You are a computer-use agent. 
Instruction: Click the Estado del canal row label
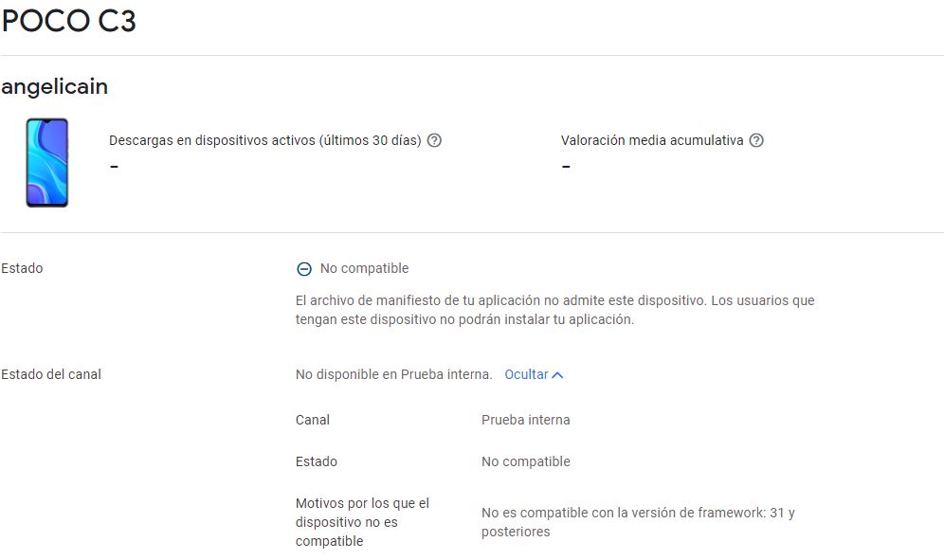[x=51, y=374]
